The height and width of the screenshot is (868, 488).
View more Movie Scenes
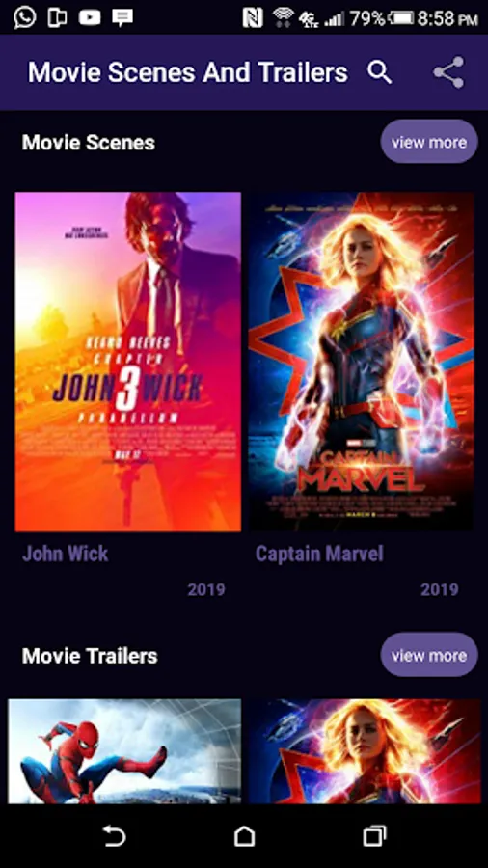(x=429, y=142)
